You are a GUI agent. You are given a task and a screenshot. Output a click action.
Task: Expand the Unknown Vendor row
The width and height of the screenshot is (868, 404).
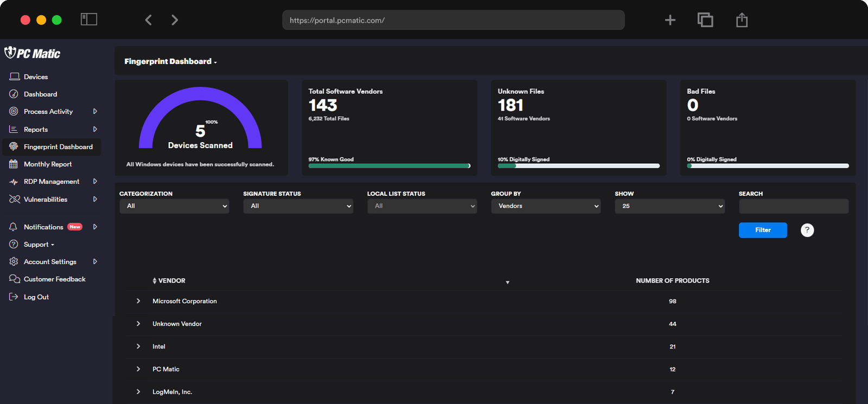(138, 324)
